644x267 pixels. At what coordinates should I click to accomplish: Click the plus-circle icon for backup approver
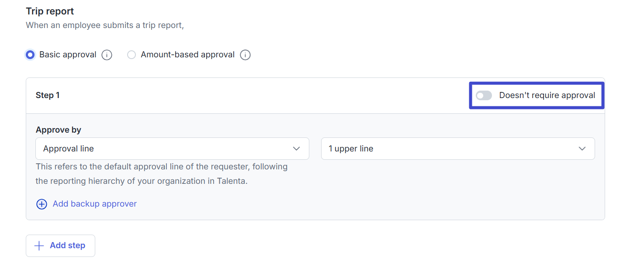coord(42,204)
